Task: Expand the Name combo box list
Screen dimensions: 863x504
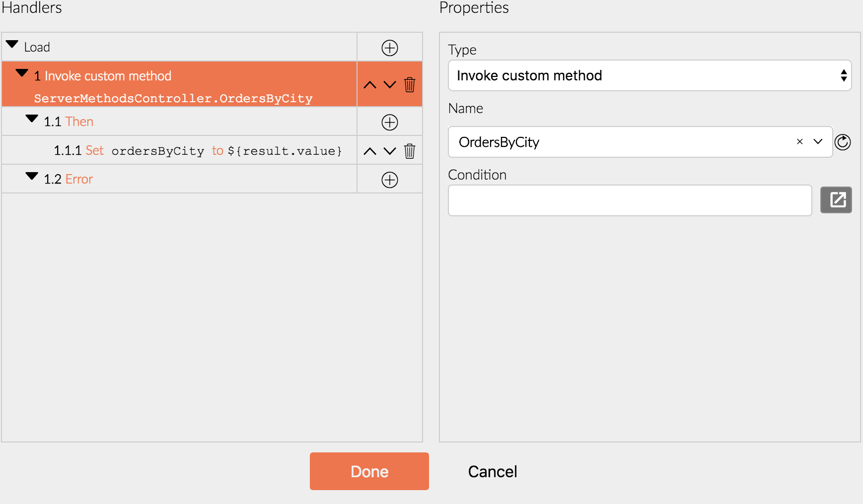Action: (x=818, y=142)
